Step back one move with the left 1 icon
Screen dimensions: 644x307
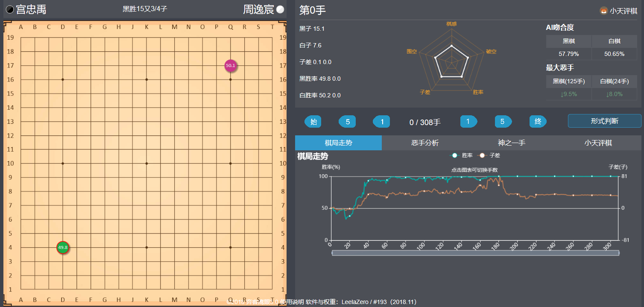[x=381, y=121]
